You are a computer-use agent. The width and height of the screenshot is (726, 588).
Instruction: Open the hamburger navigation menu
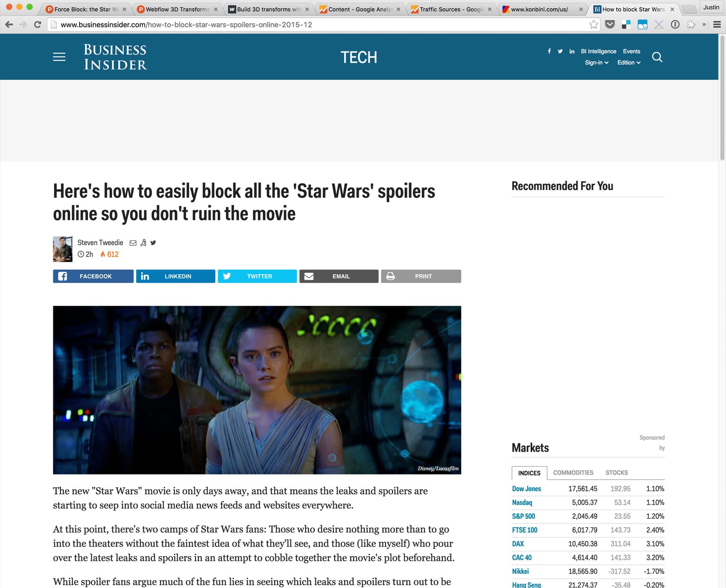point(59,57)
